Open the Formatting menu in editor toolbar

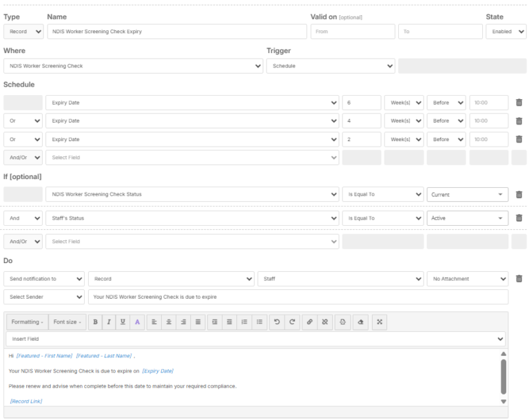(28, 322)
